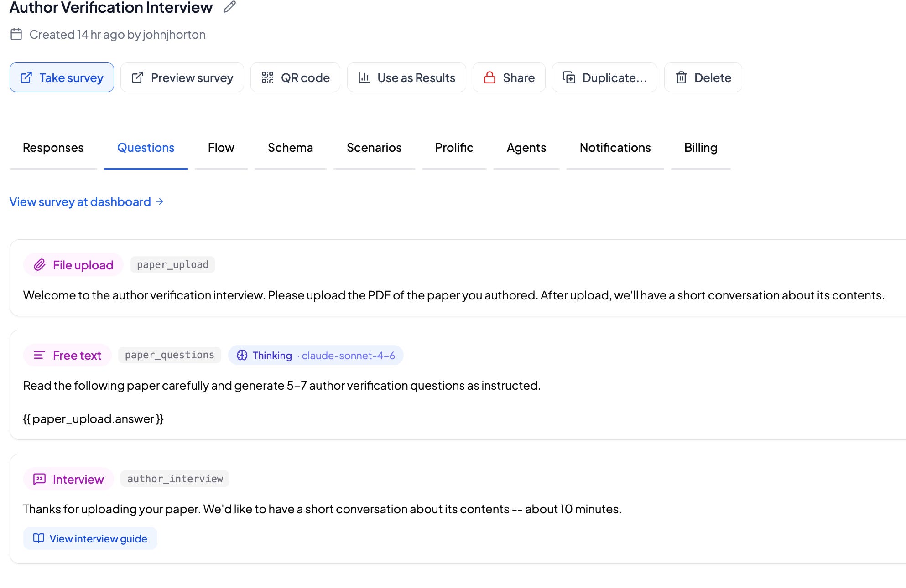Click the trash Delete icon
906x588 pixels.
[x=681, y=77]
